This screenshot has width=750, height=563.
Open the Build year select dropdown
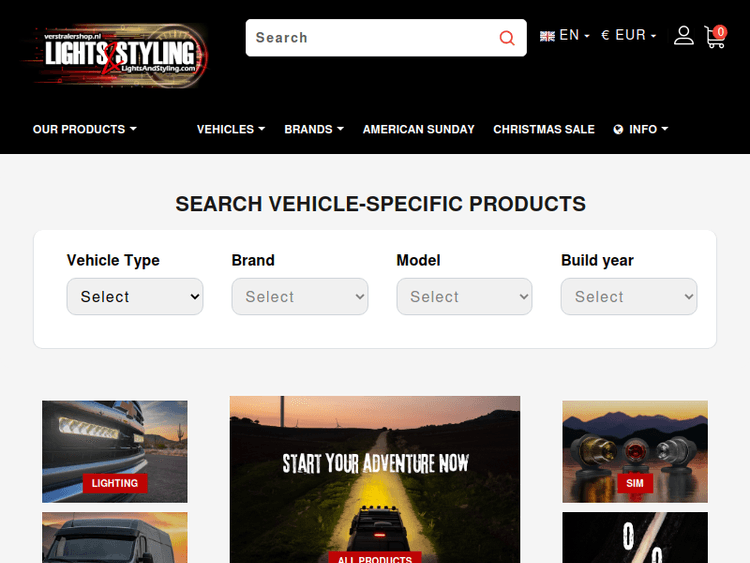[629, 297]
